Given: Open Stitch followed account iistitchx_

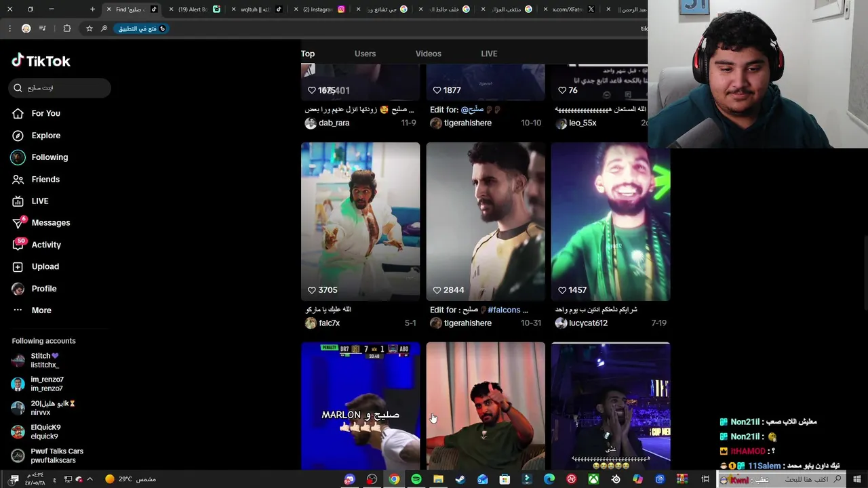Looking at the screenshot, I should (45, 361).
